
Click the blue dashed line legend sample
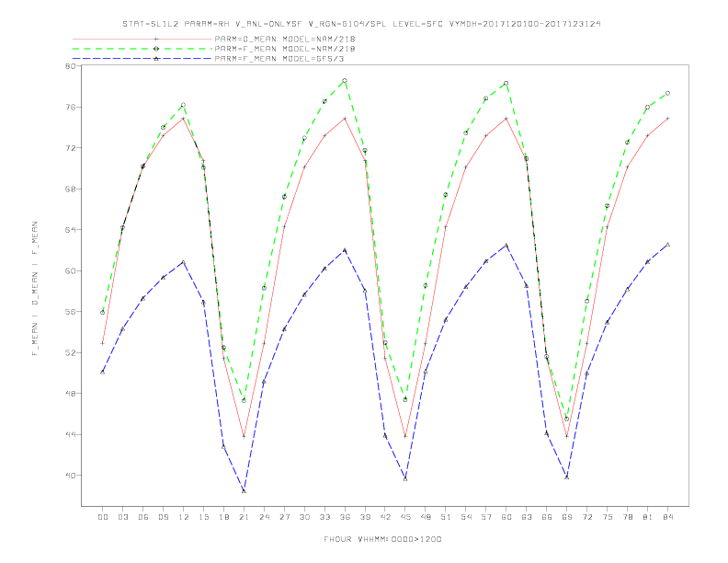coord(142,59)
